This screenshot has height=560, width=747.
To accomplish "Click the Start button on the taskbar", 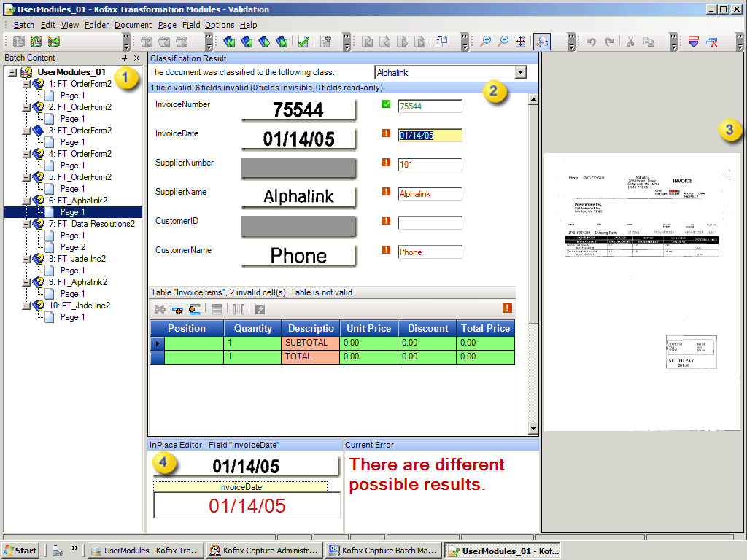I will point(19,550).
